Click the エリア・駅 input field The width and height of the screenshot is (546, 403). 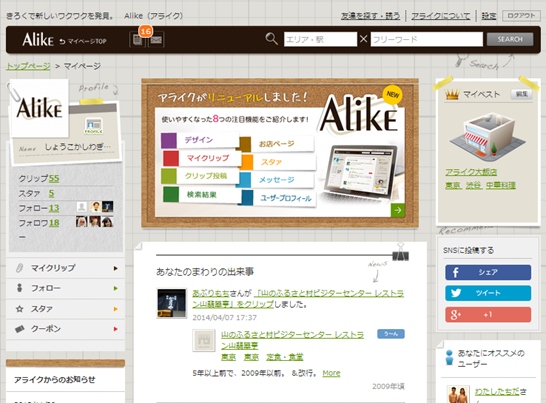(320, 39)
